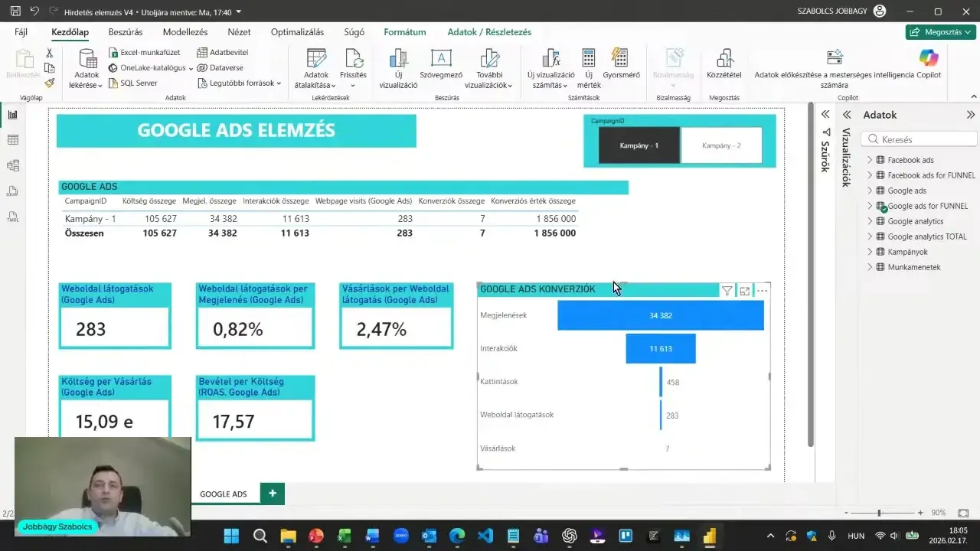Switch to the Nézet ribbon tab

239,32
